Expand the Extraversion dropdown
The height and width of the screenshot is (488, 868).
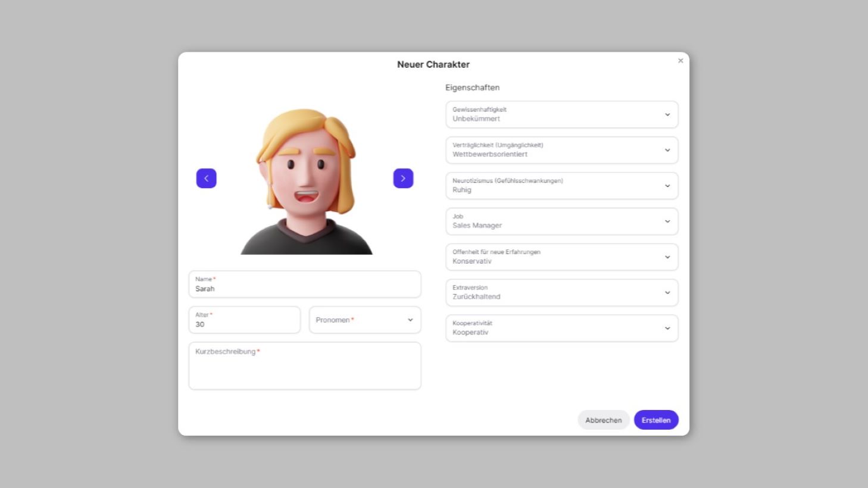[561, 293]
